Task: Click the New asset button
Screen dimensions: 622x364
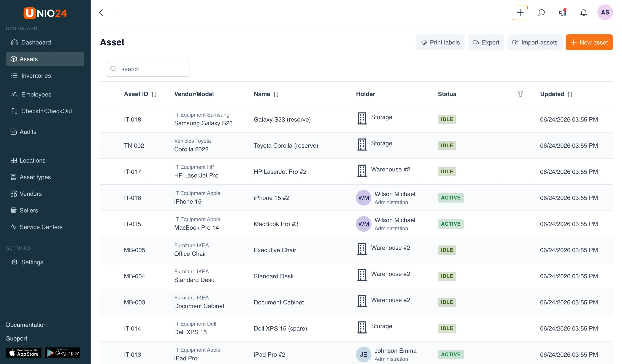Action: click(x=589, y=43)
